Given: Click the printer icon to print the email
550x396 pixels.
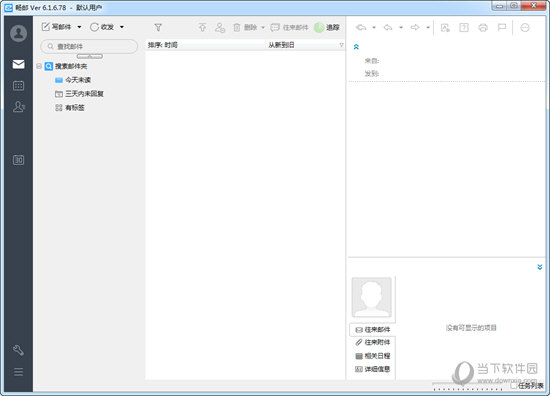Looking at the screenshot, I should click(x=483, y=27).
